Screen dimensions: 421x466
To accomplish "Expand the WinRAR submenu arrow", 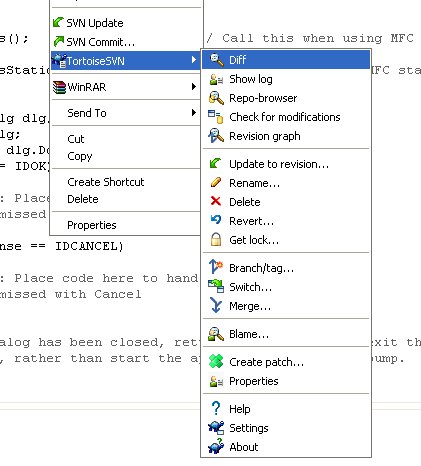I will pyautogui.click(x=194, y=87).
